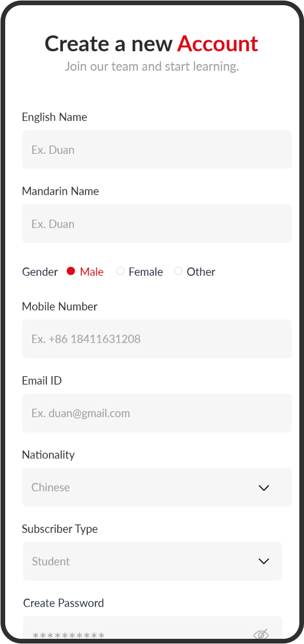Screen dimensions: 304x644
Task: Focus the Mandarin Name input field
Action: 157,224
